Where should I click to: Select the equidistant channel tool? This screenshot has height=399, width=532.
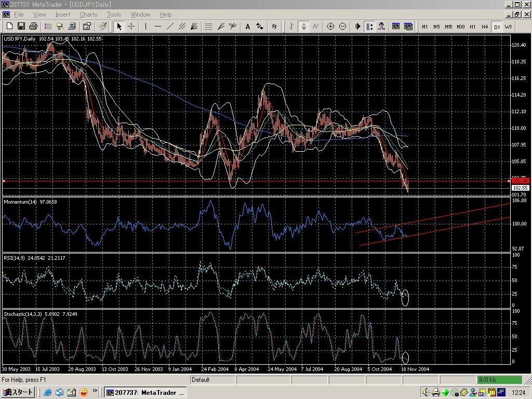pos(182,26)
